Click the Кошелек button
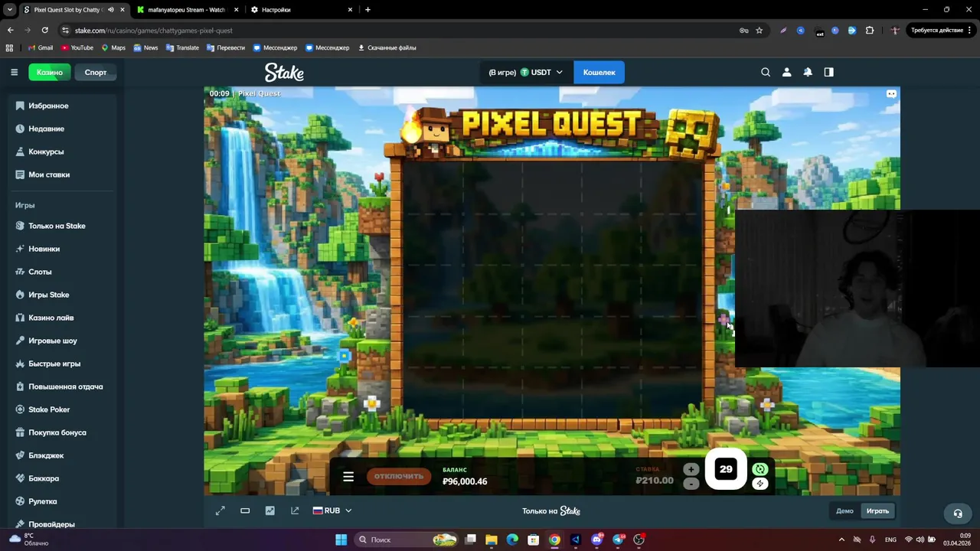 pyautogui.click(x=599, y=72)
